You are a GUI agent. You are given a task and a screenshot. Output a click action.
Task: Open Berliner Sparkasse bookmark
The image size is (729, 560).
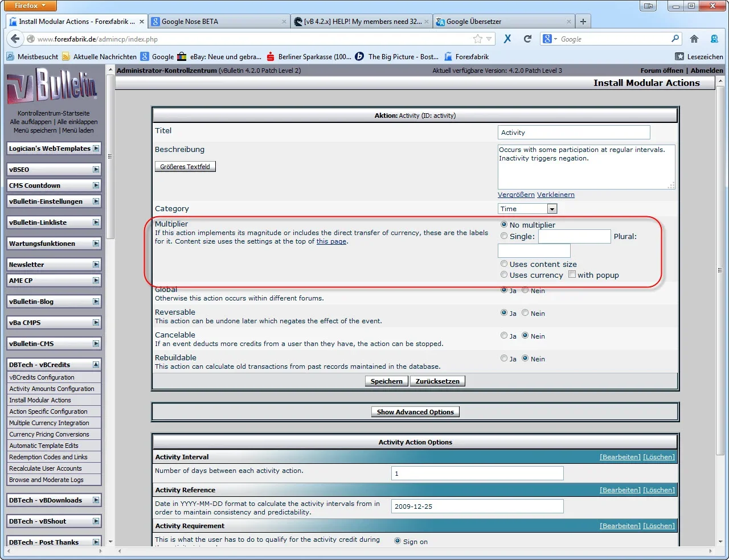click(x=309, y=56)
